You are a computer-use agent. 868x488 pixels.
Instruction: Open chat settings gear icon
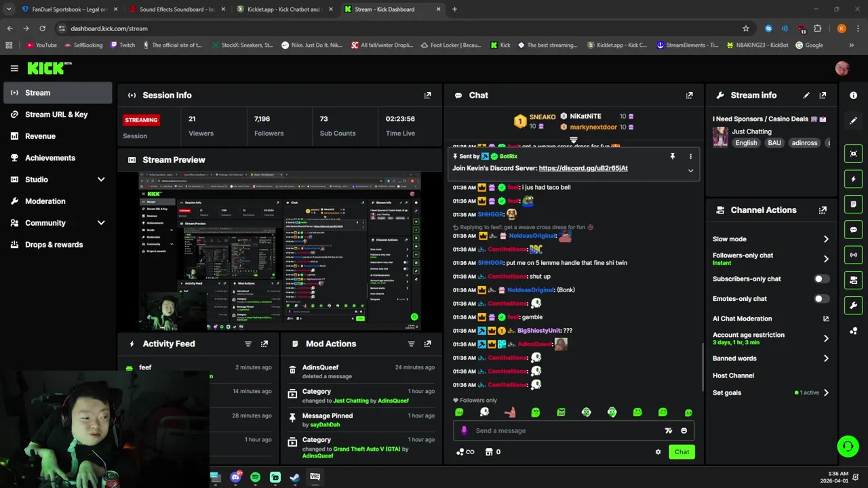[658, 452]
